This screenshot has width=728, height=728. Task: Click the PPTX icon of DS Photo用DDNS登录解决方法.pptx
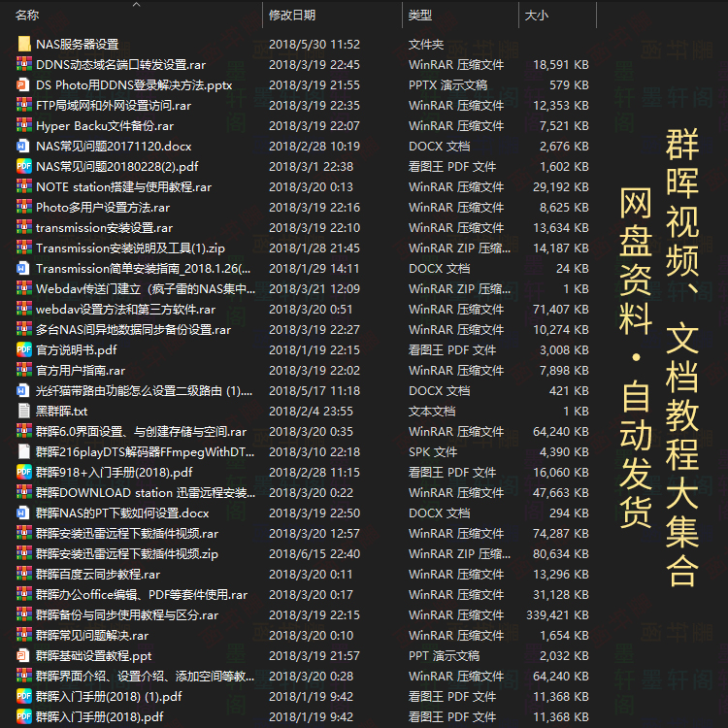point(22,85)
